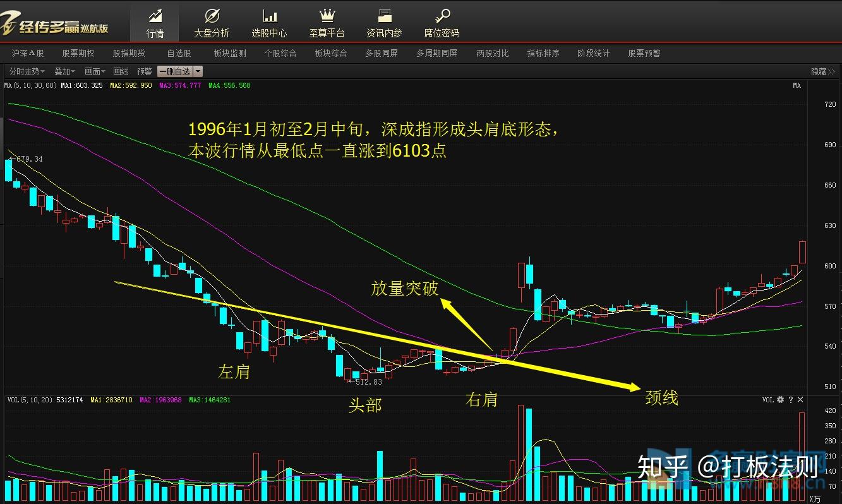Click the MA4:556.568 value

229,85
